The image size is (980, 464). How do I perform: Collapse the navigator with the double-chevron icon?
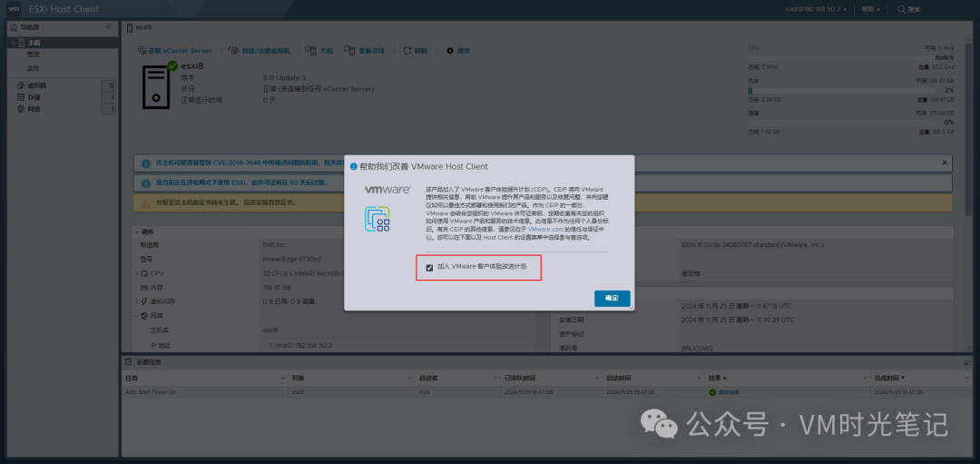point(109,27)
